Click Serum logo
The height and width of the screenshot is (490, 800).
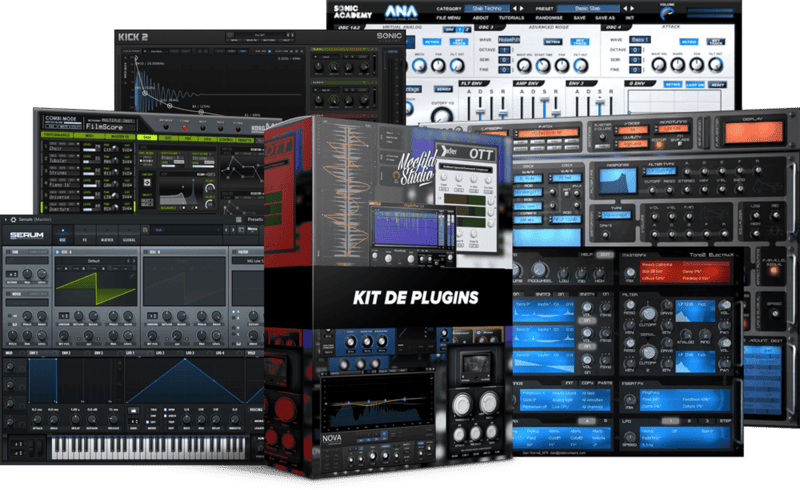pyautogui.click(x=27, y=235)
